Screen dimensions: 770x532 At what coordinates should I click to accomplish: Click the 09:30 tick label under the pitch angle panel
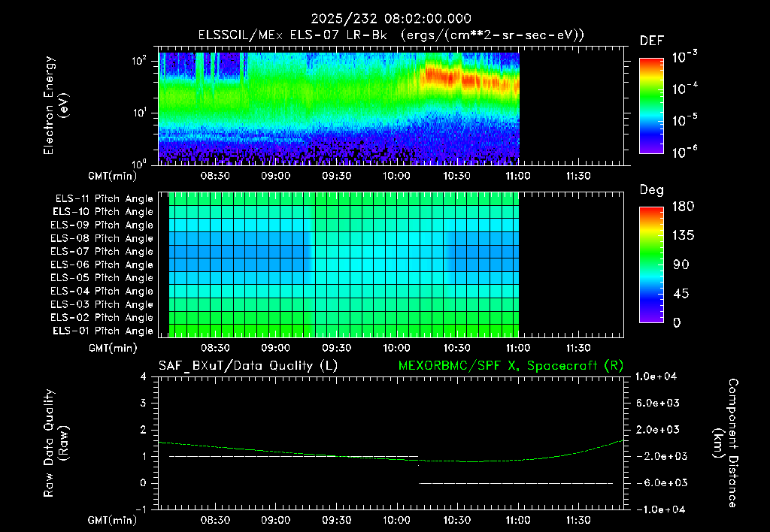point(336,349)
